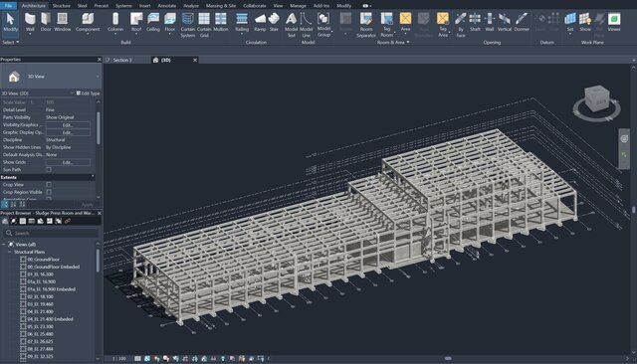Click Edit for Graphic Display Options
This screenshot has width=637, height=364.
point(68,132)
